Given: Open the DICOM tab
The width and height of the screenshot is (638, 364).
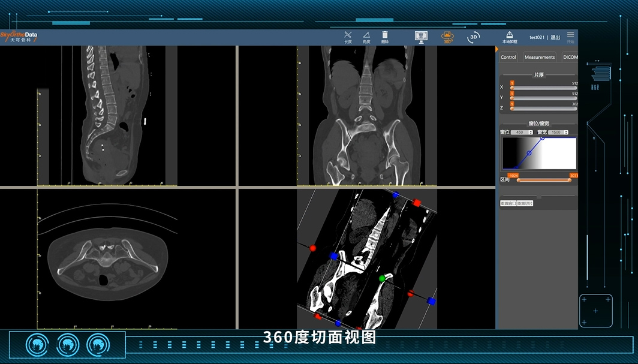Looking at the screenshot, I should pyautogui.click(x=570, y=58).
